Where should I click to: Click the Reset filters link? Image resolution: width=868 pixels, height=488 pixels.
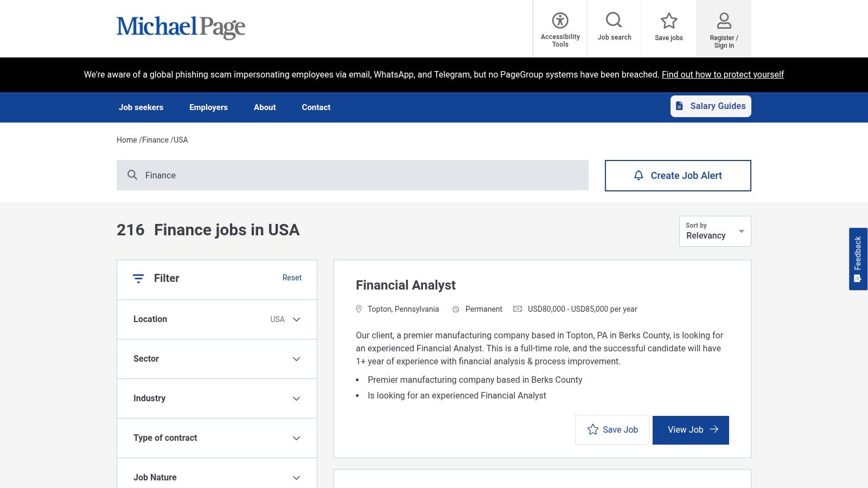(x=292, y=278)
